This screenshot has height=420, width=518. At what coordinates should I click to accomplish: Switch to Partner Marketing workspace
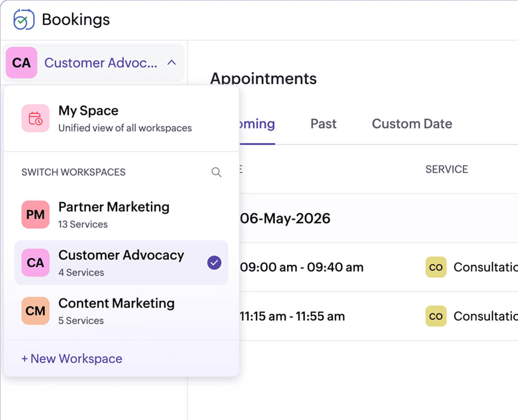point(121,215)
